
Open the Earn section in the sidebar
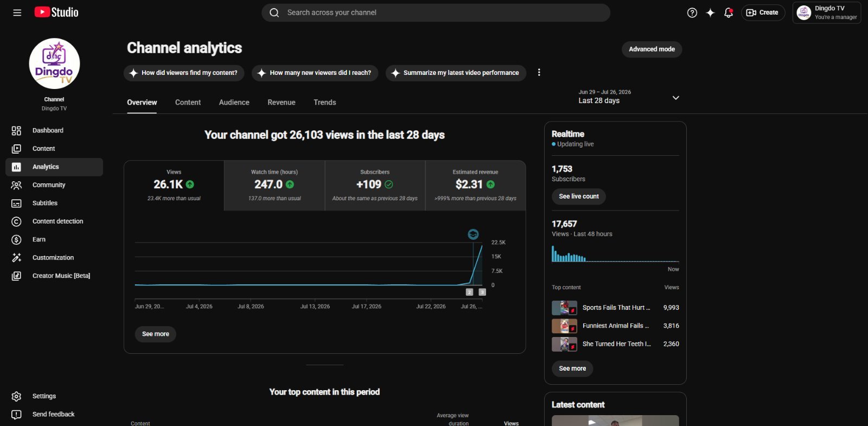(54, 239)
